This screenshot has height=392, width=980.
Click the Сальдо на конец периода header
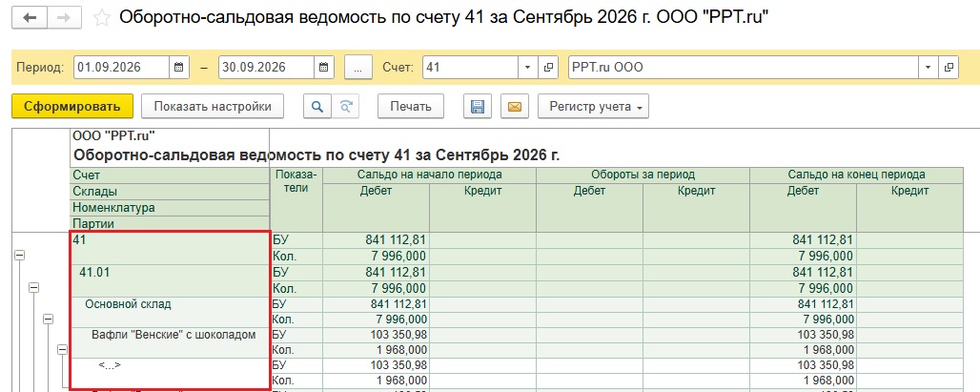click(857, 175)
